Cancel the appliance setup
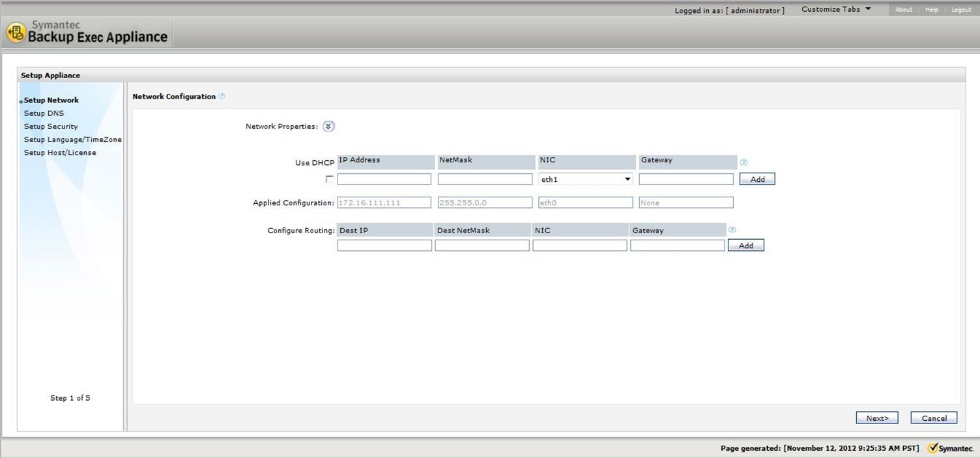 pyautogui.click(x=934, y=418)
